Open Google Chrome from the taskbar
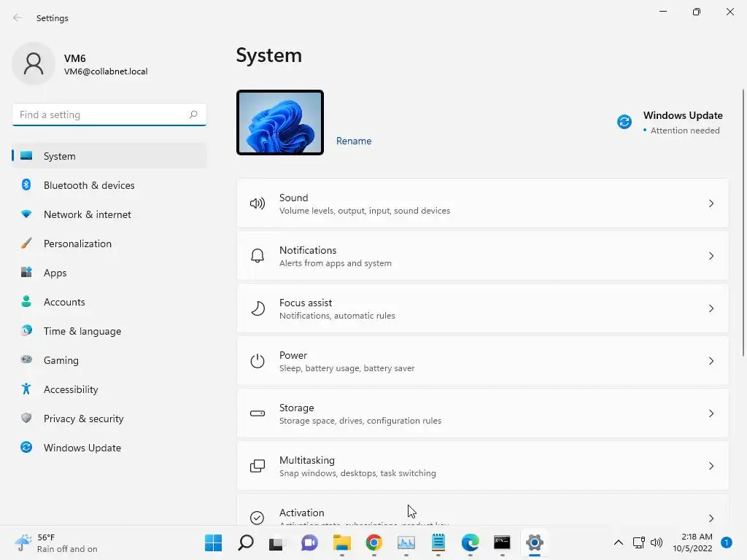 pyautogui.click(x=374, y=542)
